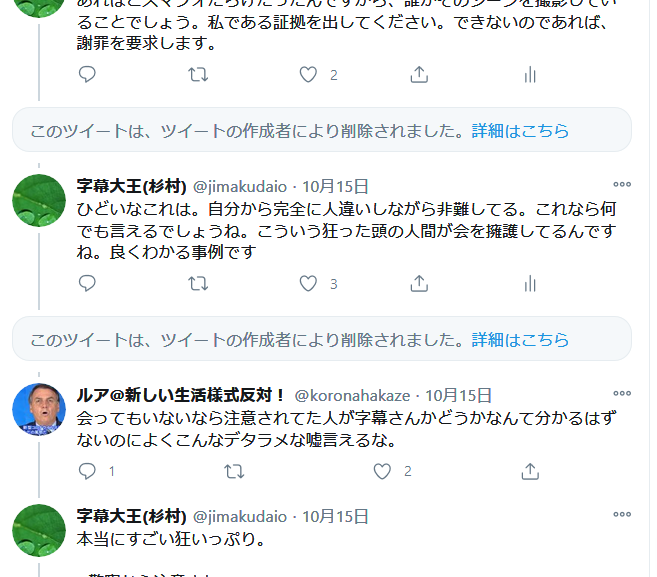Share ルア@新しい生活様式反対 tweet
This screenshot has width=657, height=577.
(530, 471)
